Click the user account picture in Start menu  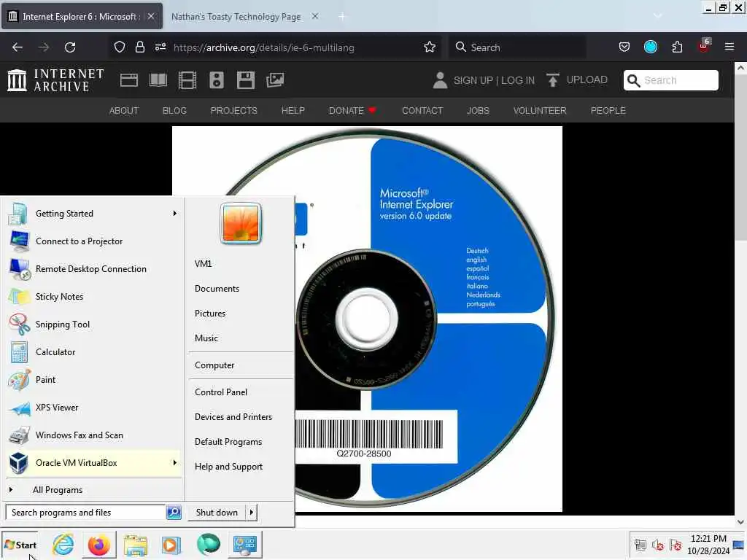tap(241, 223)
